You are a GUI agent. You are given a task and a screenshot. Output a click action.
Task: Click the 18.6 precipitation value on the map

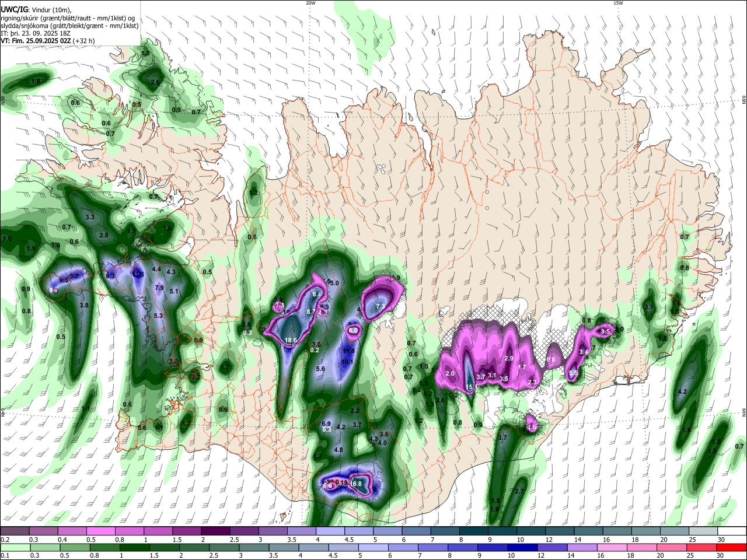click(291, 340)
